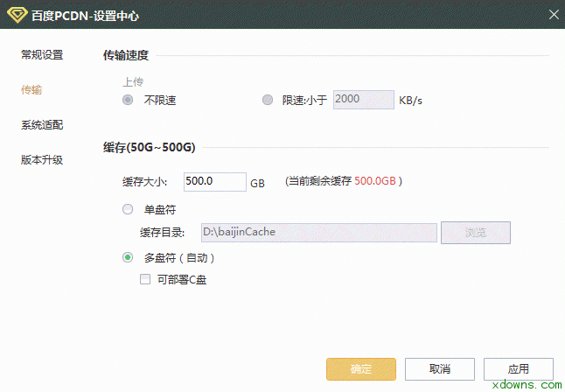
Task: Click the 百度PCDN-设置中心 window title
Action: click(x=85, y=16)
